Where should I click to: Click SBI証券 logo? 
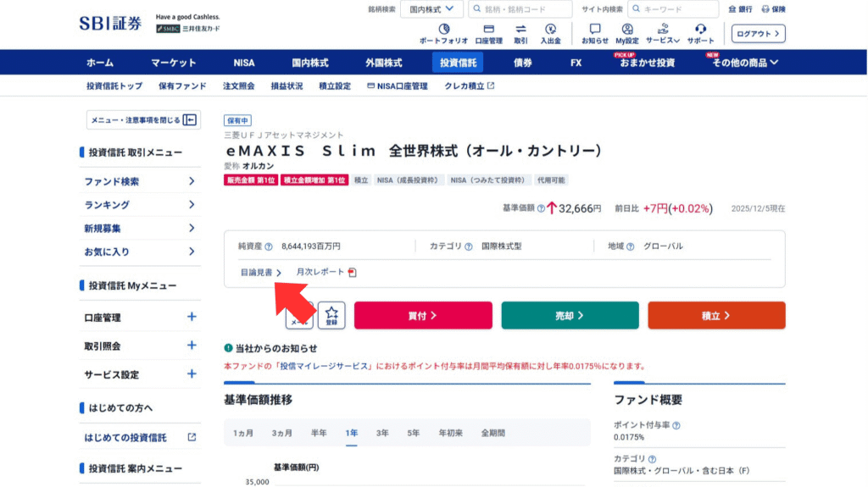(110, 23)
